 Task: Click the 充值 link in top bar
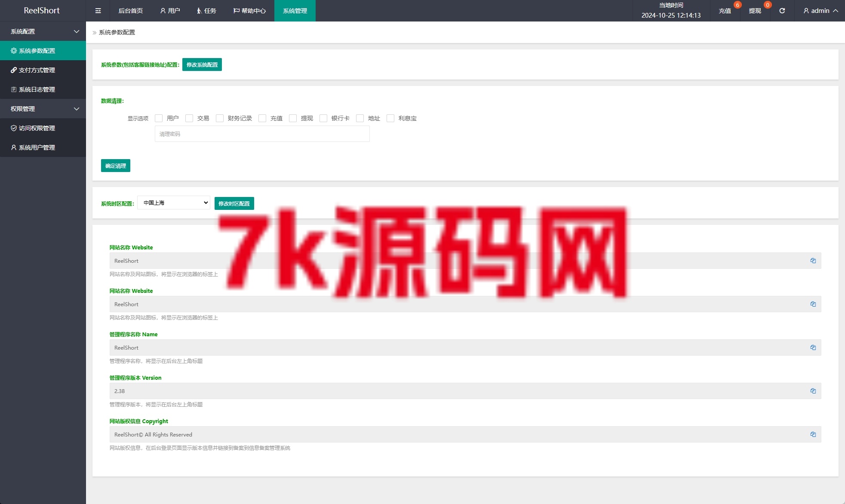click(725, 11)
